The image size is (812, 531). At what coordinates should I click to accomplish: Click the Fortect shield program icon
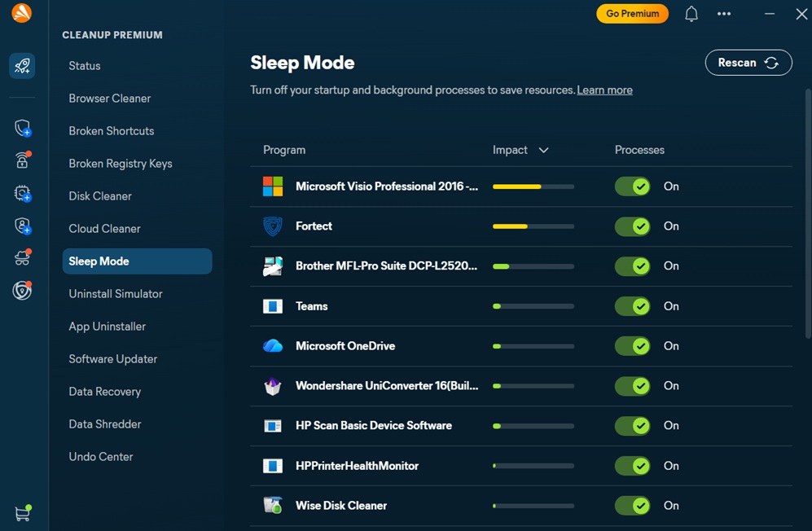273,226
